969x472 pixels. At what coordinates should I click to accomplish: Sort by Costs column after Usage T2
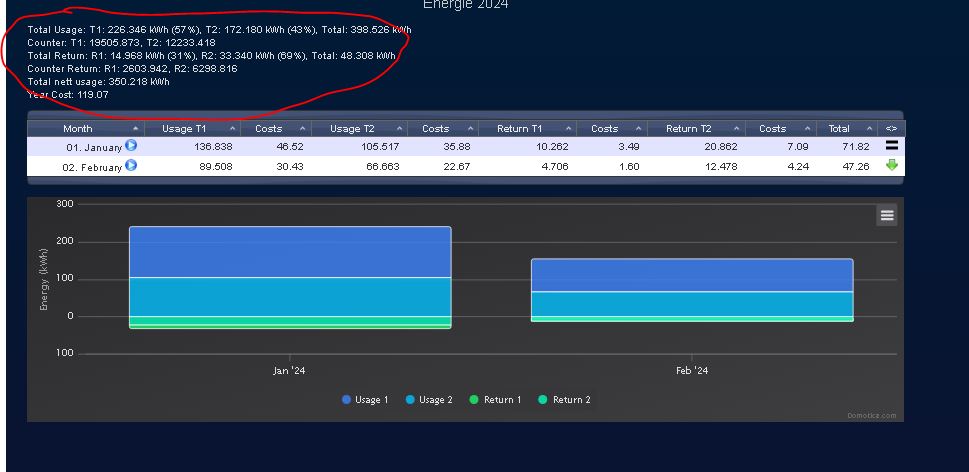pos(443,129)
